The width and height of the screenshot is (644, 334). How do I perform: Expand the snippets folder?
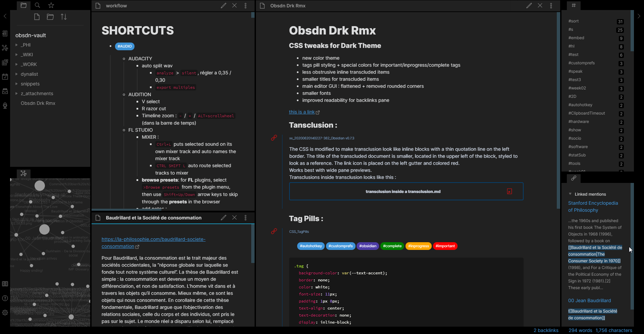16,84
